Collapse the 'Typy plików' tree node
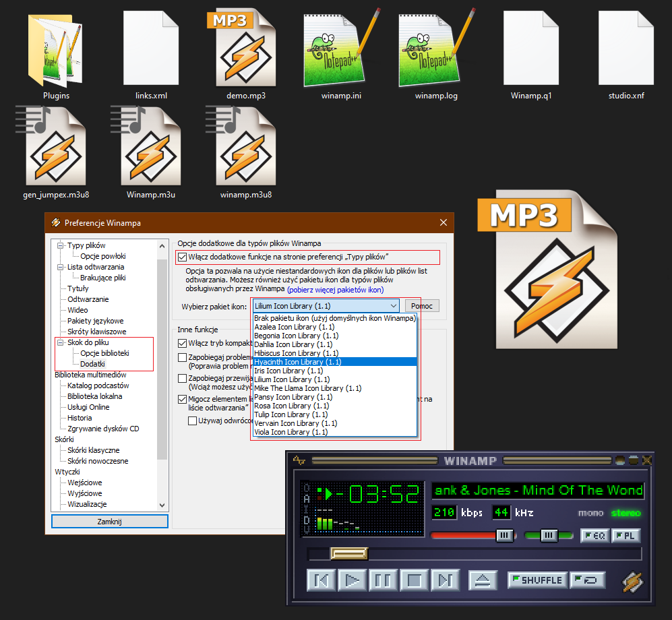The height and width of the screenshot is (620, 672). 61,245
